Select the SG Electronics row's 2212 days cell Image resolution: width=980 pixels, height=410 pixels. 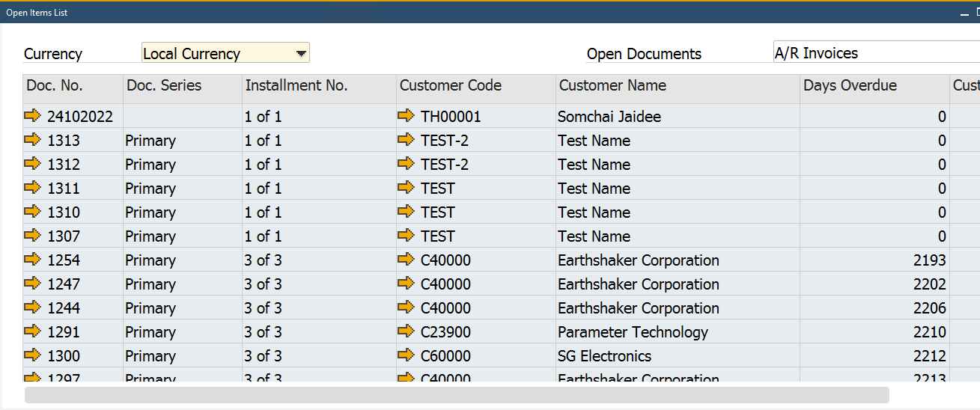[x=874, y=356]
